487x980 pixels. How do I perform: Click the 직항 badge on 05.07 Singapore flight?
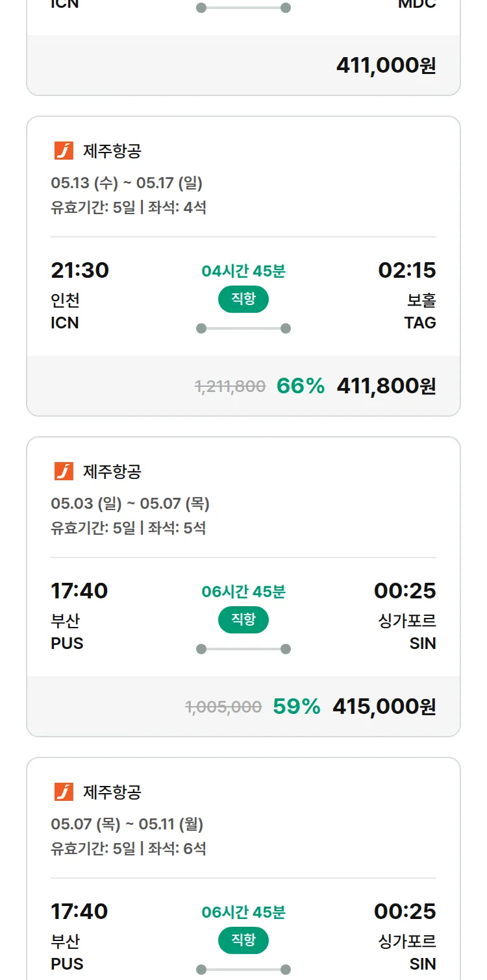[x=243, y=940]
